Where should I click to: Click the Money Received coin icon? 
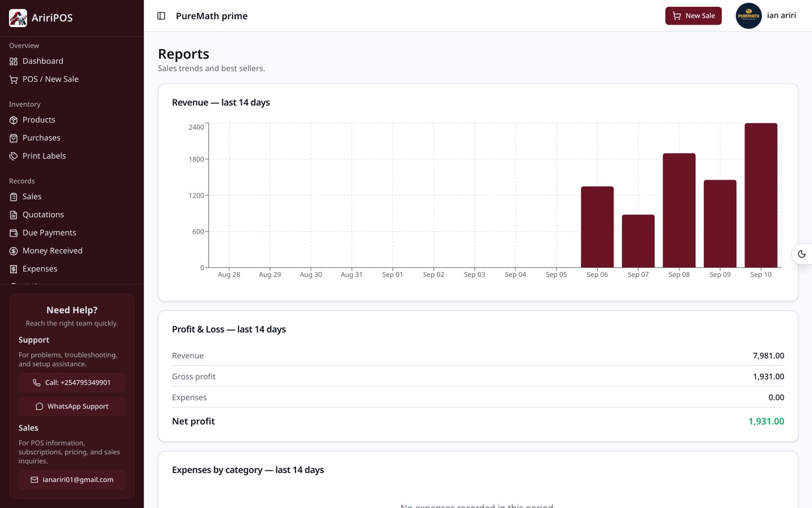[x=14, y=251]
